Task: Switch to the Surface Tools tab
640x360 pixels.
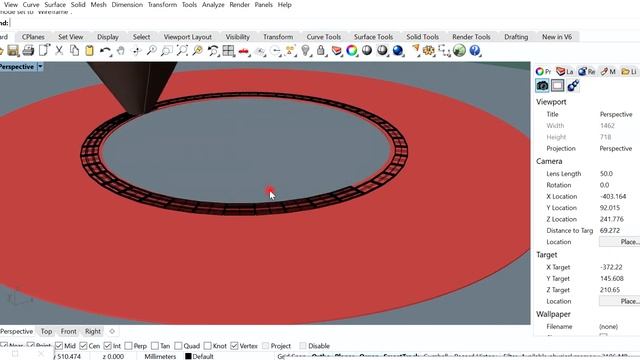Action: point(373,37)
